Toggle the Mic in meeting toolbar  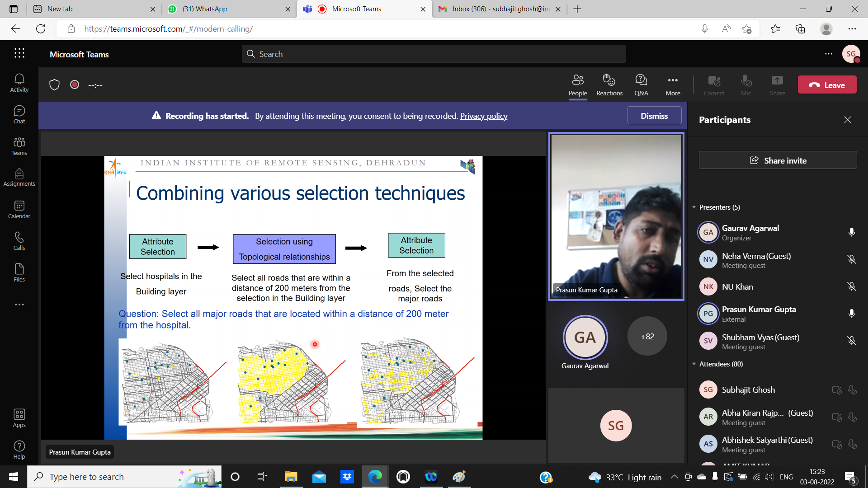(745, 85)
